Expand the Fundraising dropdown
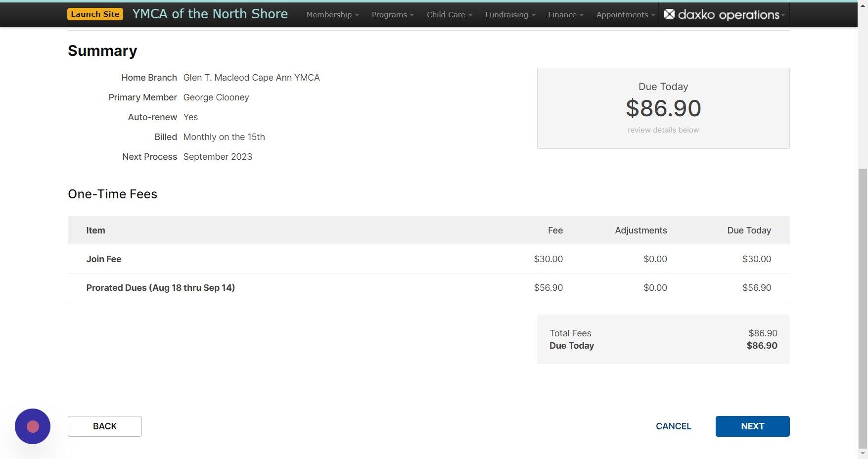Viewport: 868px width, 459px height. pos(509,14)
